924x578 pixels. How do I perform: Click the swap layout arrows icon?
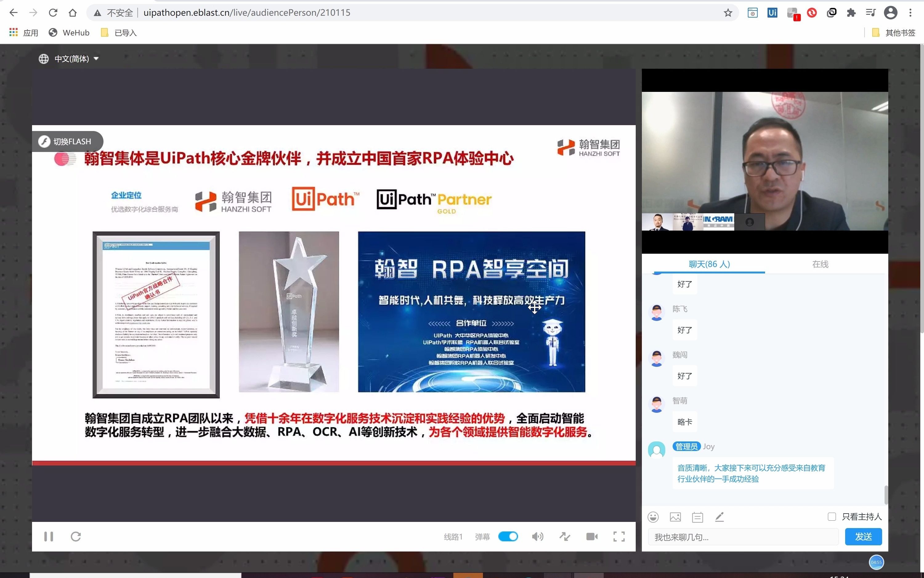tap(565, 536)
